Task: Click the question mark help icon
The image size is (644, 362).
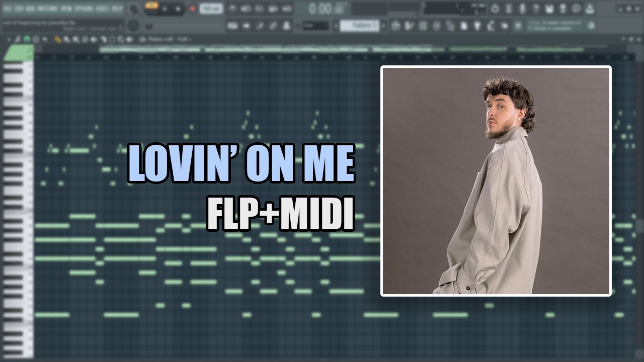Action: point(536,9)
